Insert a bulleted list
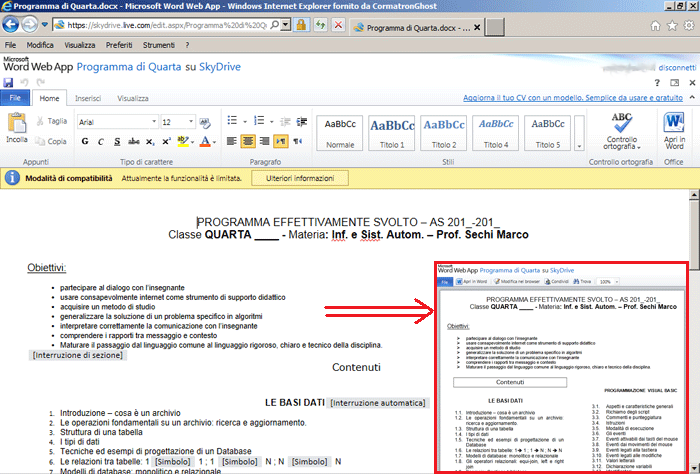Viewport: 700px width, 474px height. [x=232, y=121]
